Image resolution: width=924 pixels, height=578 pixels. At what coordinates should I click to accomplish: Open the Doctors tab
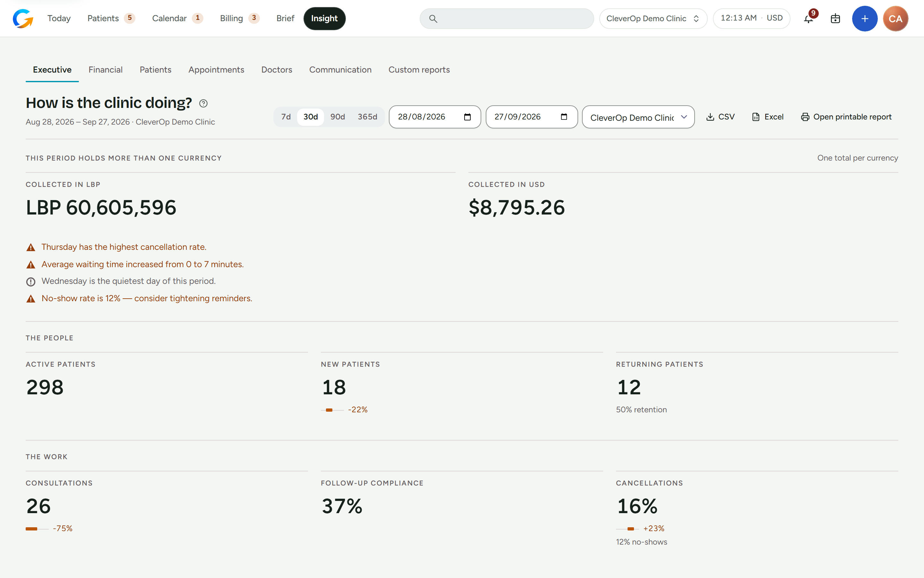point(277,70)
